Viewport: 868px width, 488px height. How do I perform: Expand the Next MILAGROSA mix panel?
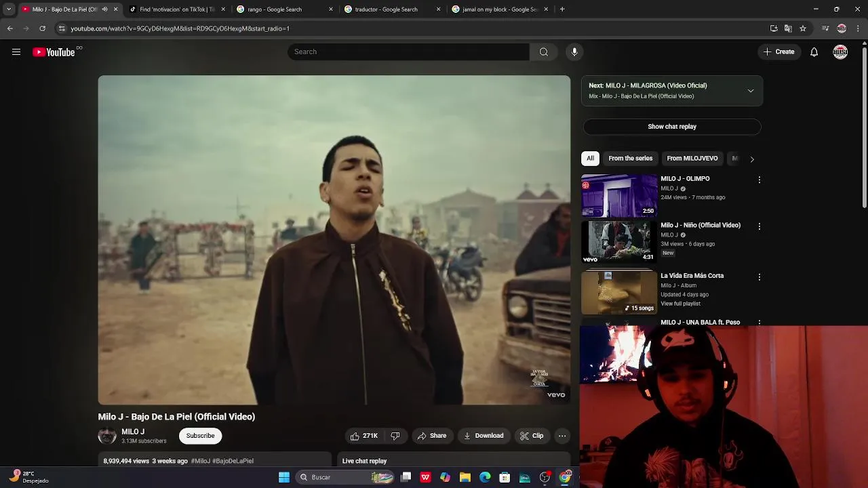click(x=751, y=91)
